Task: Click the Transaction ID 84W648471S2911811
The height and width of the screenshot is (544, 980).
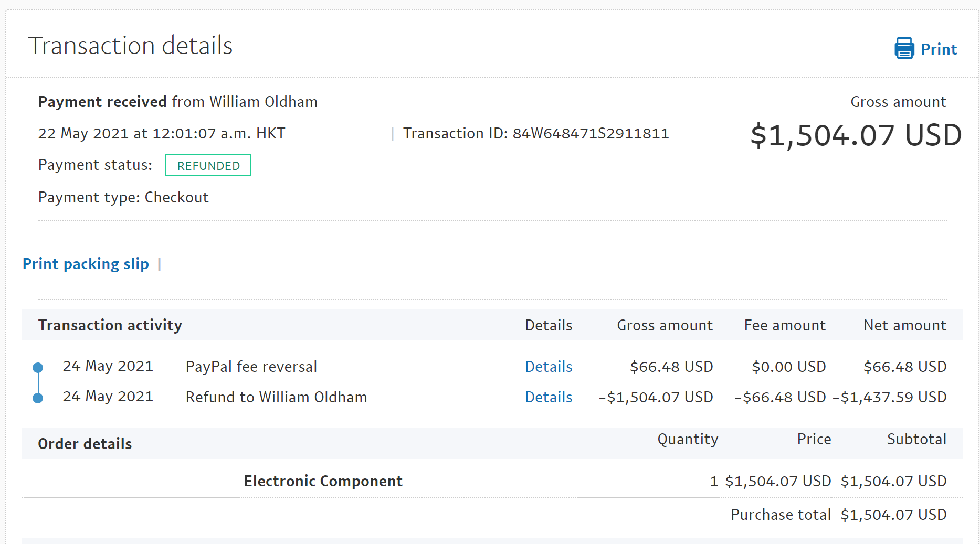Action: click(590, 134)
